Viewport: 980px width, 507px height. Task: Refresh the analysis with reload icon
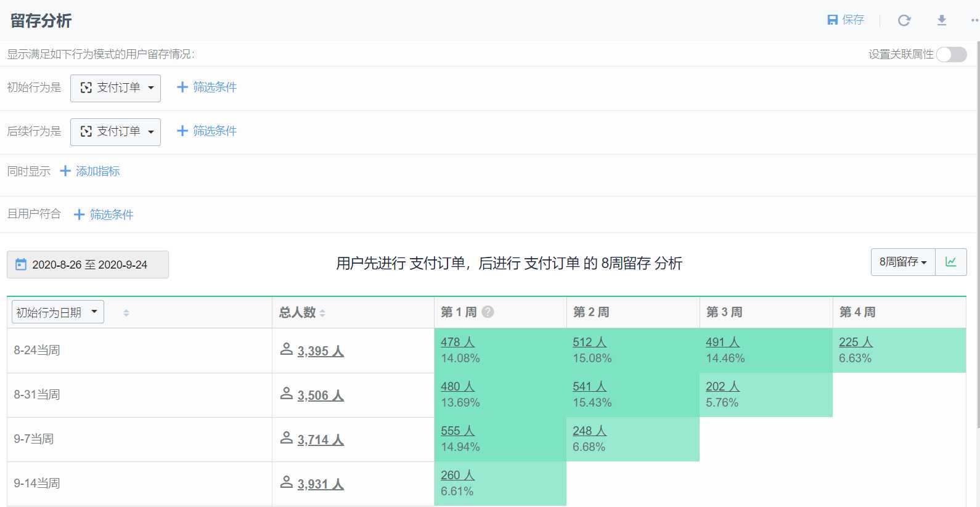(x=904, y=20)
